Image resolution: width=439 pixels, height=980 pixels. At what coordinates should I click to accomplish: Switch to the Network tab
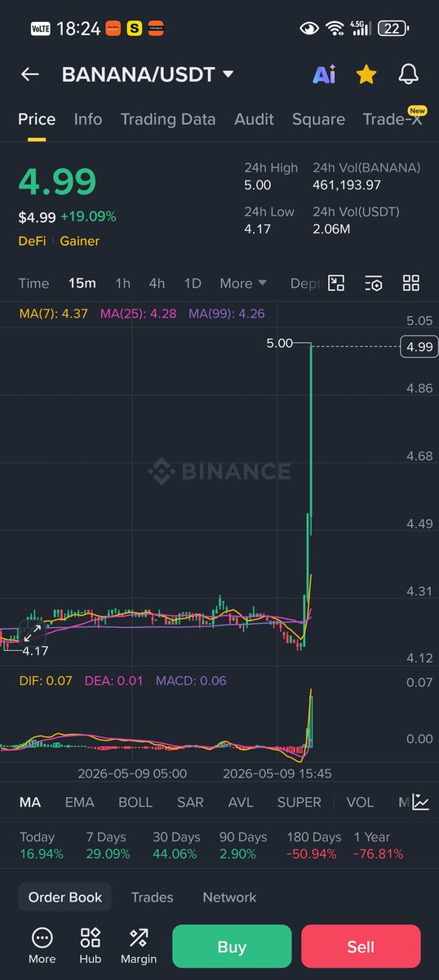tap(229, 897)
